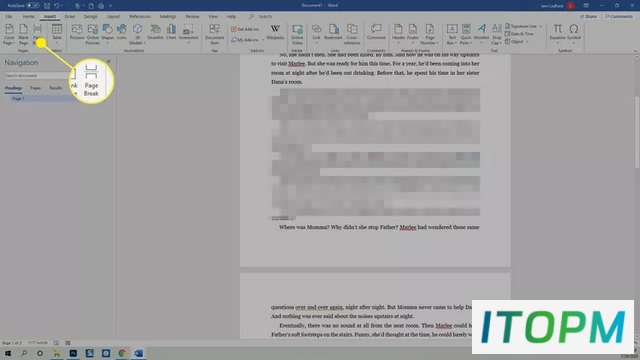Expand the Page Number dropdown
The width and height of the screenshot is (640, 360).
(429, 34)
